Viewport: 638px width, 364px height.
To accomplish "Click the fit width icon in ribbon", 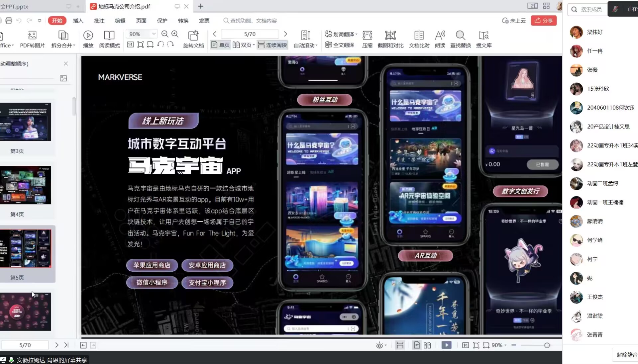I will click(151, 45).
